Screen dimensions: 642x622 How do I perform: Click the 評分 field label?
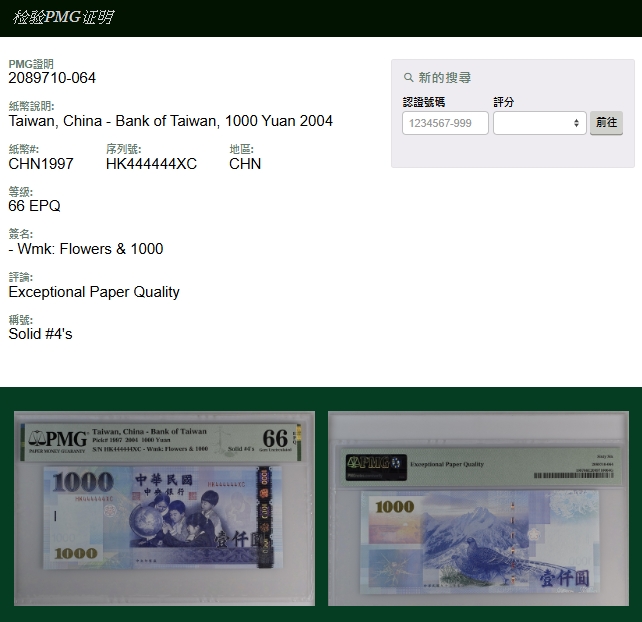point(504,102)
